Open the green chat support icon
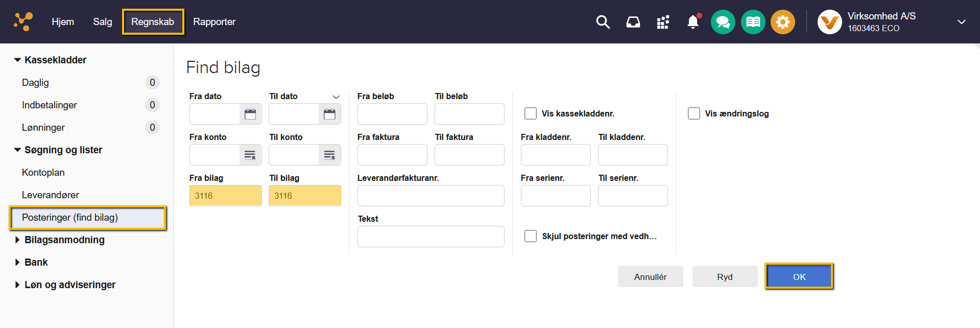Screen dimensions: 980x328 click(x=723, y=22)
